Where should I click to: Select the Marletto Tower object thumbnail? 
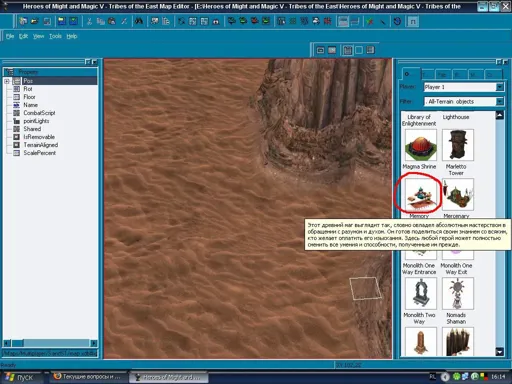click(457, 145)
